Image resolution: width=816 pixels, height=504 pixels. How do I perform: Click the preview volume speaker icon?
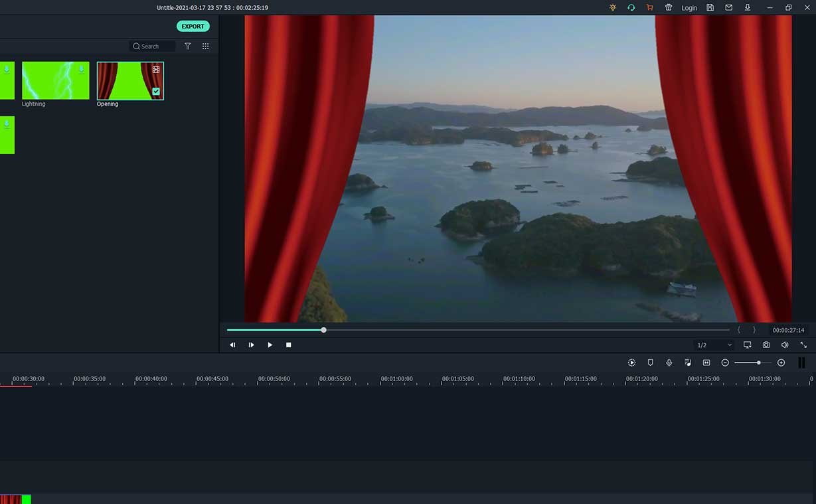(785, 345)
